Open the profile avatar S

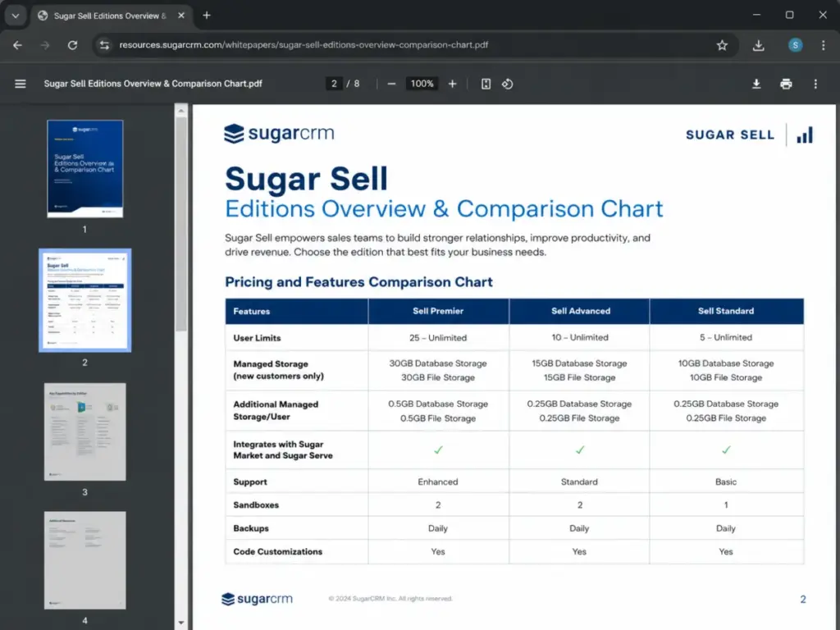[x=795, y=45]
